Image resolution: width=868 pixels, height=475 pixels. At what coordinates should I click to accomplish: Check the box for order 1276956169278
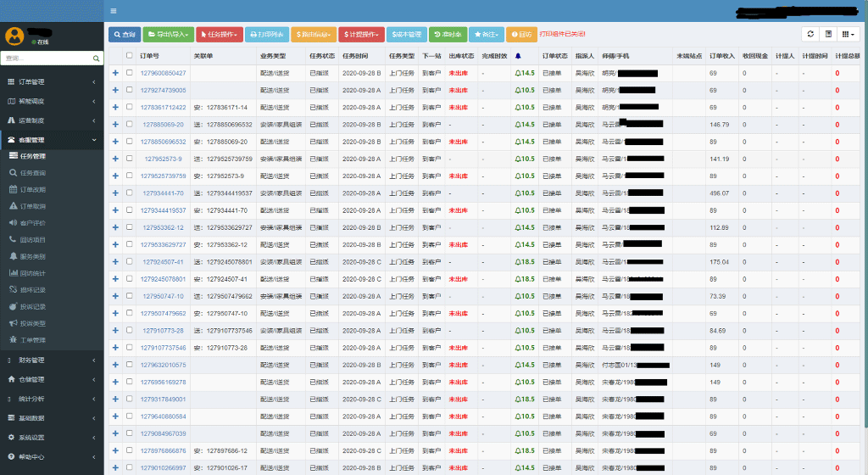click(129, 382)
